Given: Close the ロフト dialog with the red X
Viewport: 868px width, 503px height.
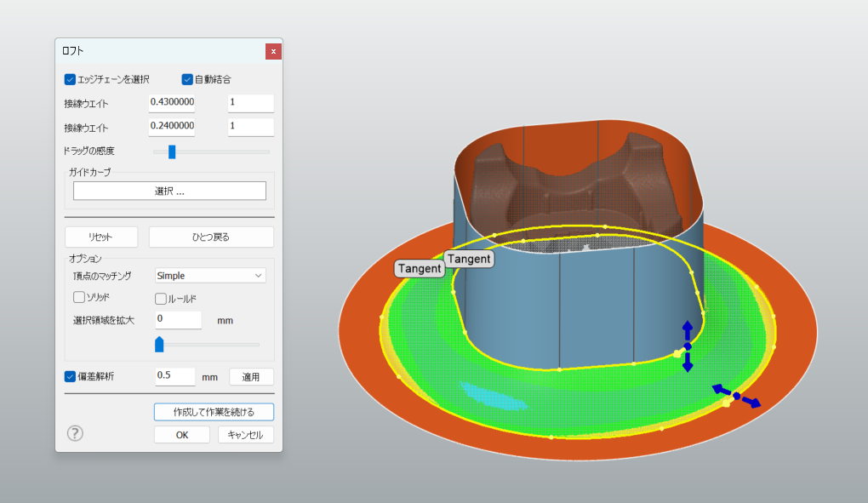Looking at the screenshot, I should [273, 51].
